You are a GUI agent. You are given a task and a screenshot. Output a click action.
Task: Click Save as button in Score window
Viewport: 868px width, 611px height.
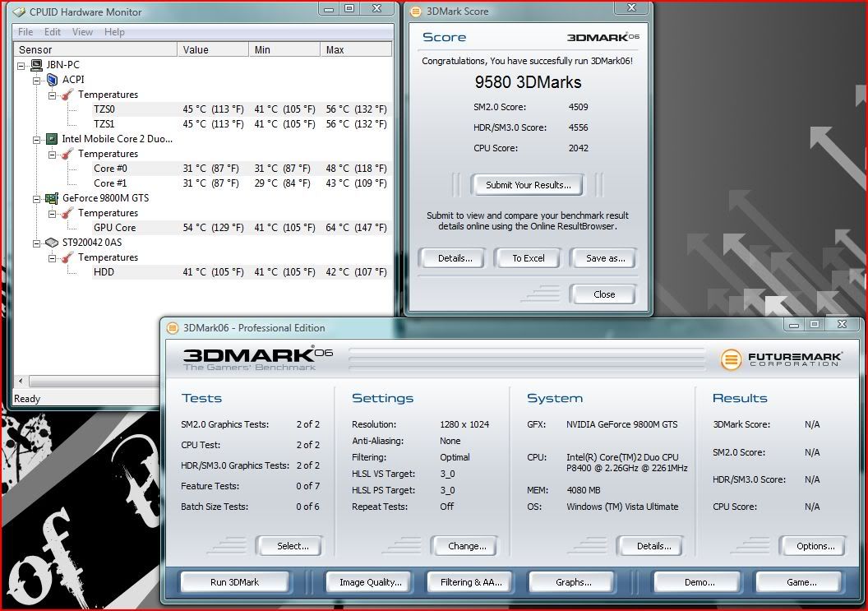click(605, 258)
